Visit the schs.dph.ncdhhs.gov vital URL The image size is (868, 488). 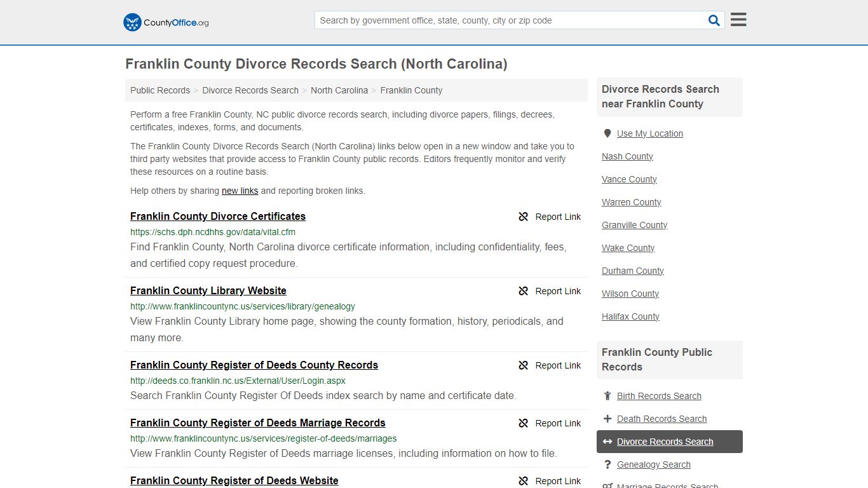(x=213, y=232)
